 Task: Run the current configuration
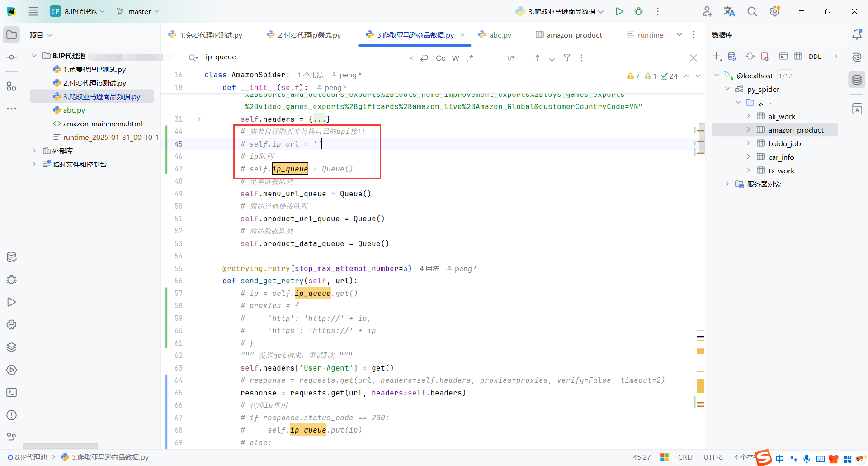(x=619, y=11)
